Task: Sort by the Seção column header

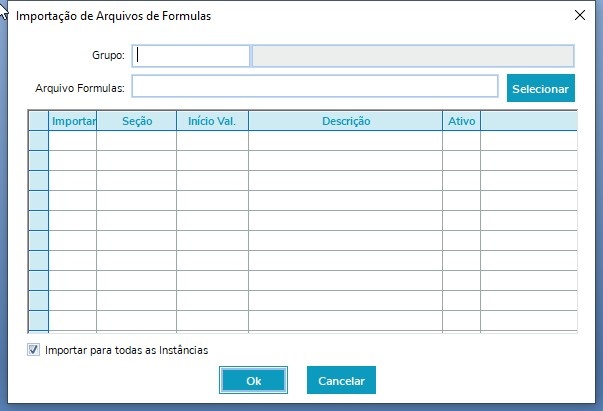Action: tap(136, 121)
